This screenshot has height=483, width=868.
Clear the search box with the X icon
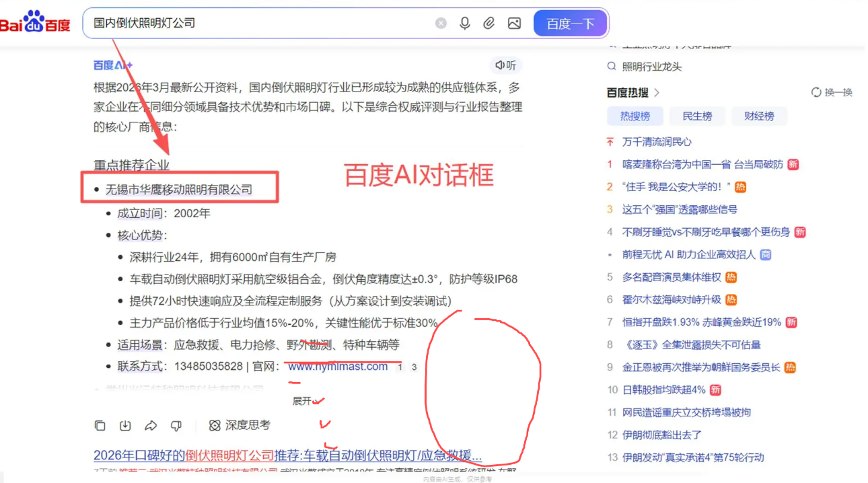pyautogui.click(x=441, y=23)
